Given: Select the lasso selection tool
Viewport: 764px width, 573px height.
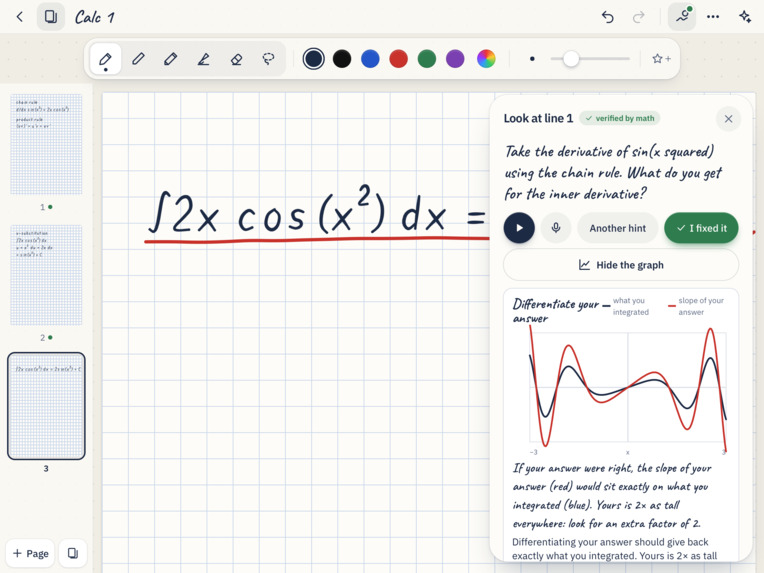Looking at the screenshot, I should 268,59.
